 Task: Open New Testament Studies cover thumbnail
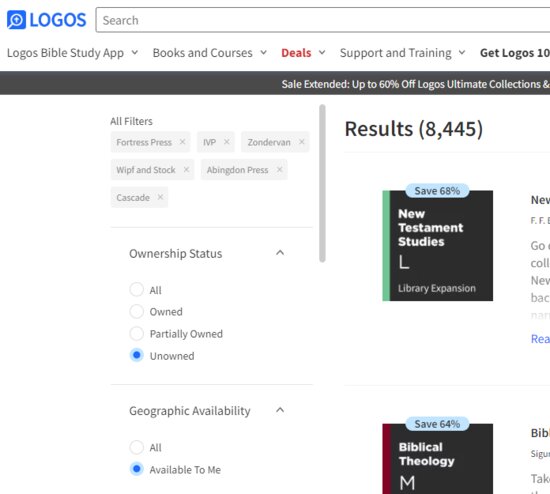tap(437, 245)
